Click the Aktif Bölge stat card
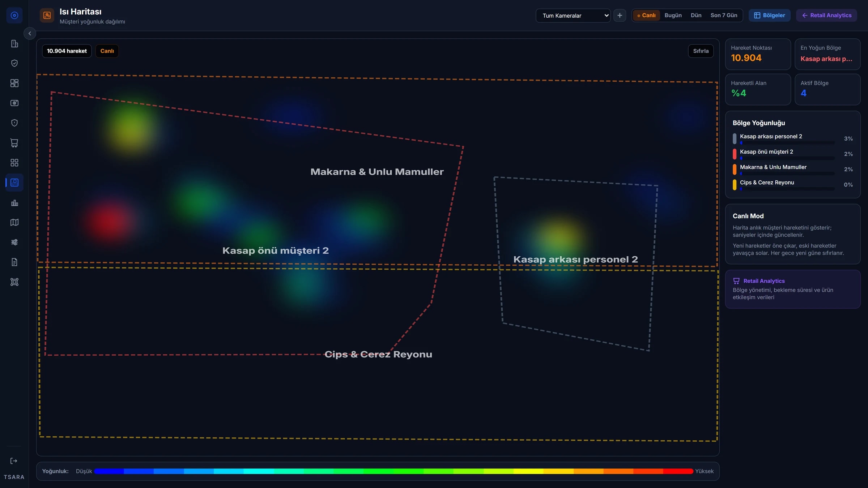Viewport: 868px width, 488px height. click(x=827, y=89)
